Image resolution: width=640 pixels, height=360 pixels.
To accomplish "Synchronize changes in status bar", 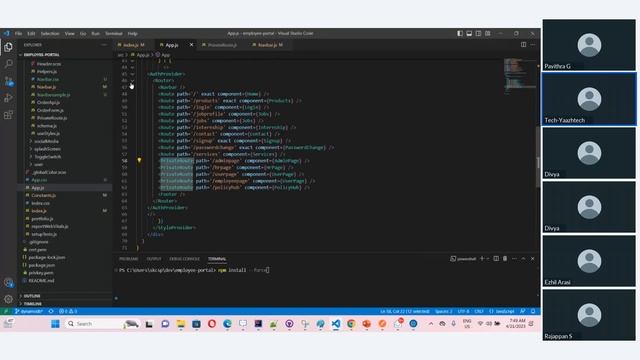I will 51,311.
